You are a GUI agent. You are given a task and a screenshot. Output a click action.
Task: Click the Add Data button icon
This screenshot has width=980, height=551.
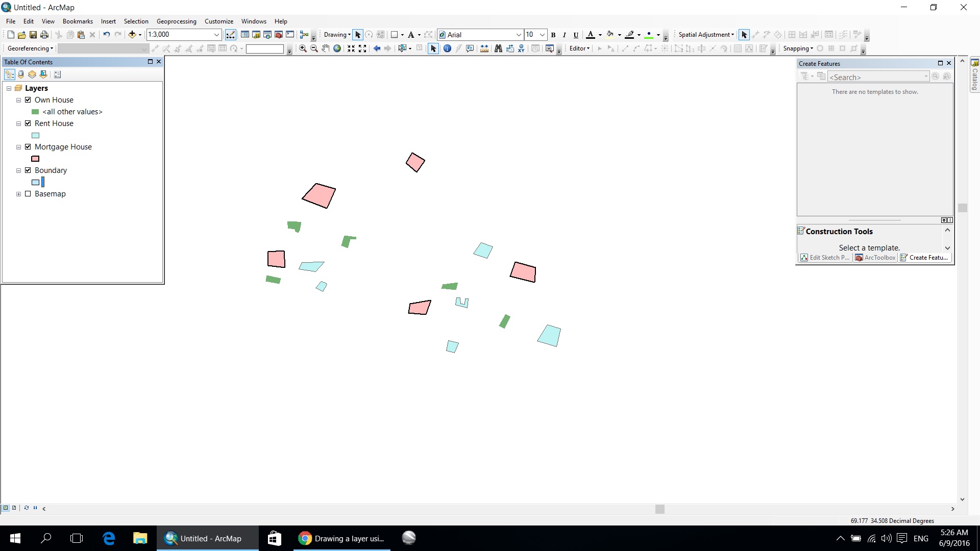(x=132, y=35)
